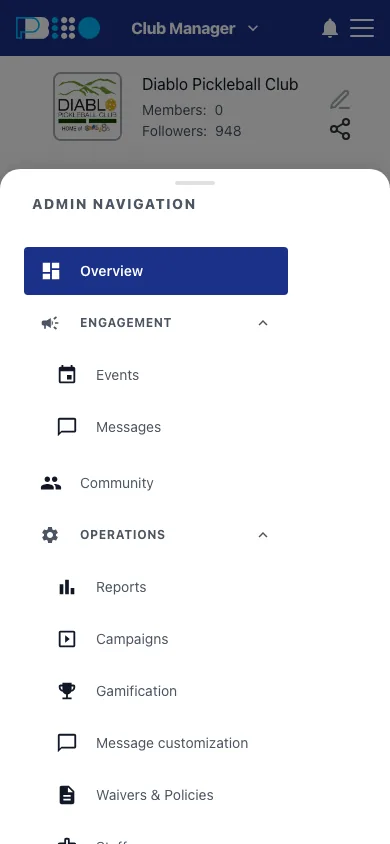
Task: Open Campaigns in admin navigation
Action: pyautogui.click(x=132, y=639)
